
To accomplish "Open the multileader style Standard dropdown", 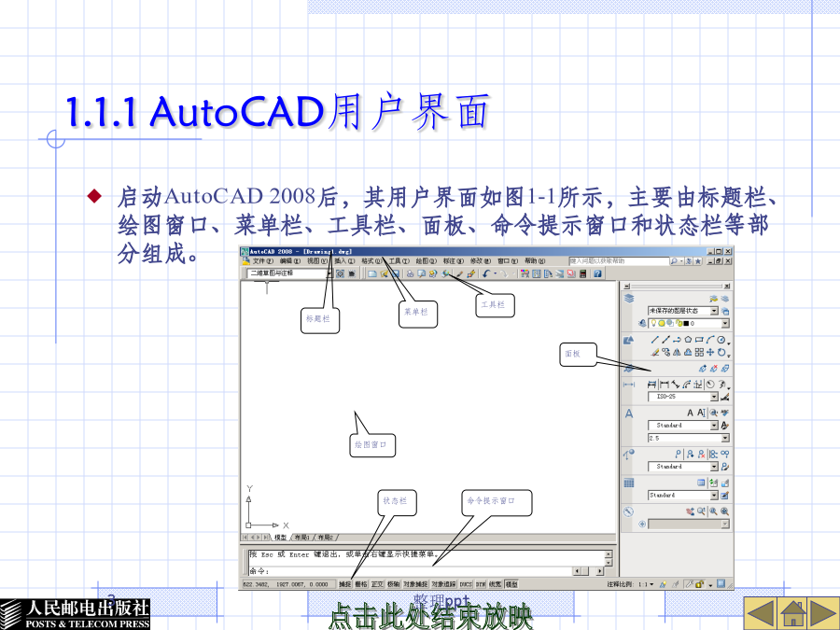I will (x=683, y=467).
